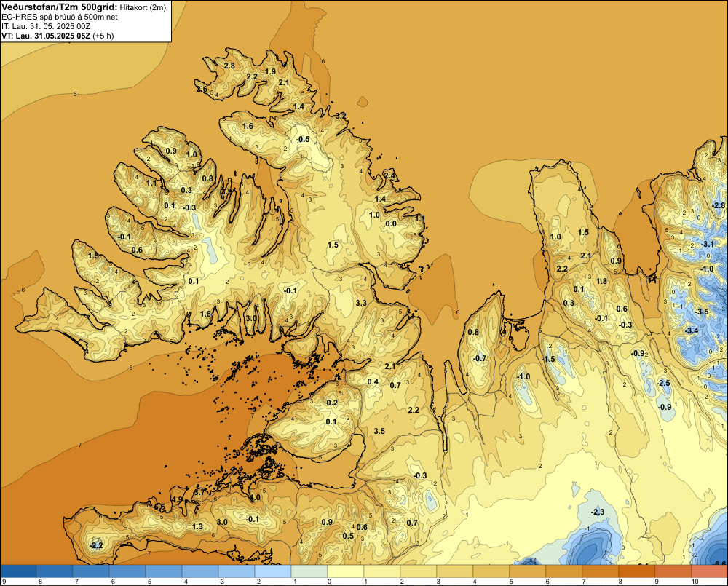Viewport: 728px width, 586px height.
Task: Click the color scale swatch between 2 and 3
Action: [x=419, y=571]
